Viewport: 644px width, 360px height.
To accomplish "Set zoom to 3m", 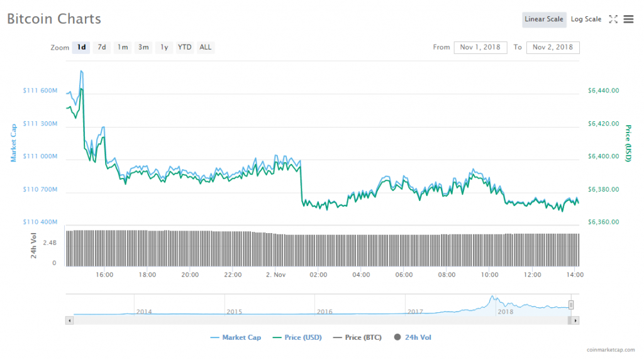I will pyautogui.click(x=143, y=47).
